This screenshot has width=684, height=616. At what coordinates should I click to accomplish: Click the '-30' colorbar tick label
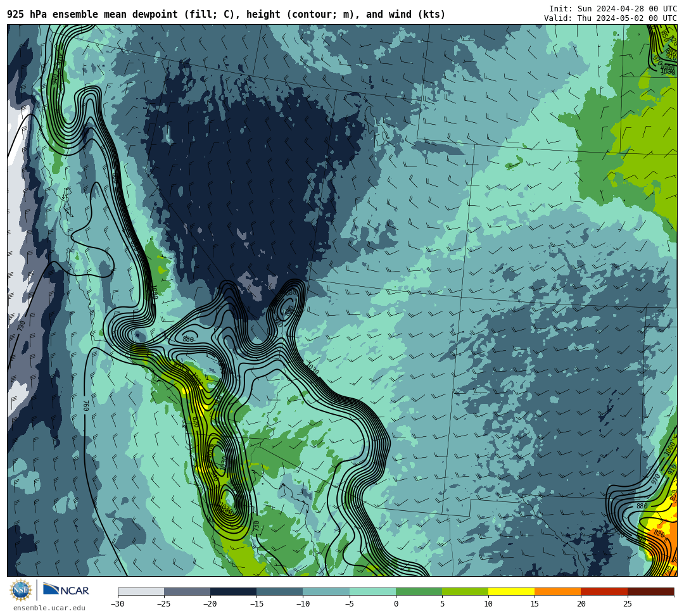[118, 604]
